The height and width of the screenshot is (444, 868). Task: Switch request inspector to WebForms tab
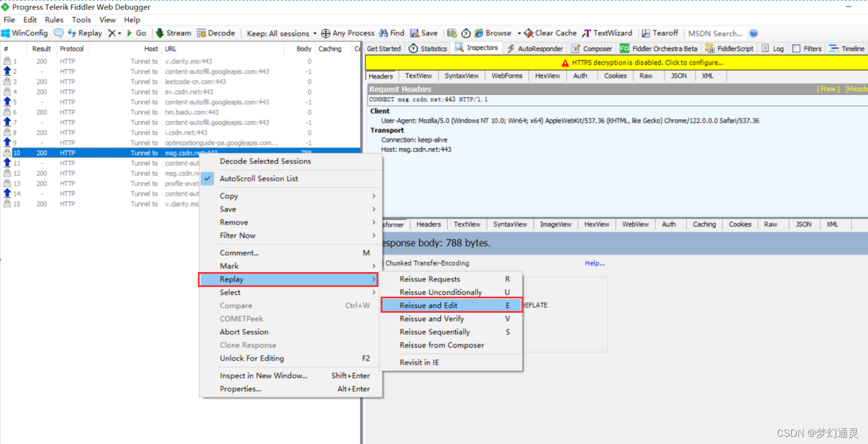point(507,76)
